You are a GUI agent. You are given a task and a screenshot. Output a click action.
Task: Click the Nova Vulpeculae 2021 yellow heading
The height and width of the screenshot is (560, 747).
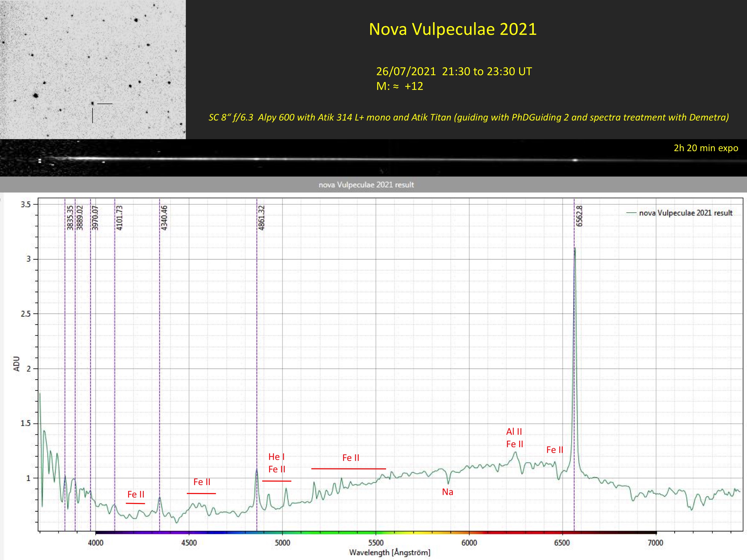pyautogui.click(x=453, y=29)
